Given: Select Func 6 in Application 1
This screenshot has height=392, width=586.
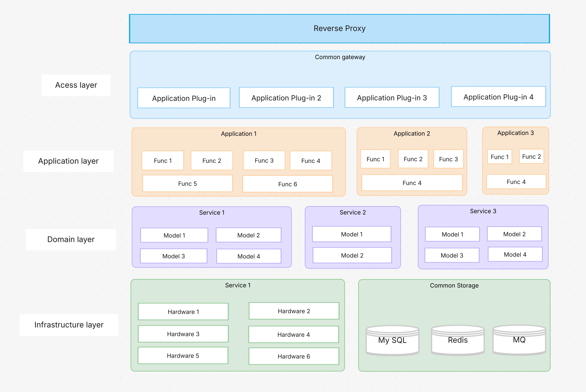Looking at the screenshot, I should (287, 184).
